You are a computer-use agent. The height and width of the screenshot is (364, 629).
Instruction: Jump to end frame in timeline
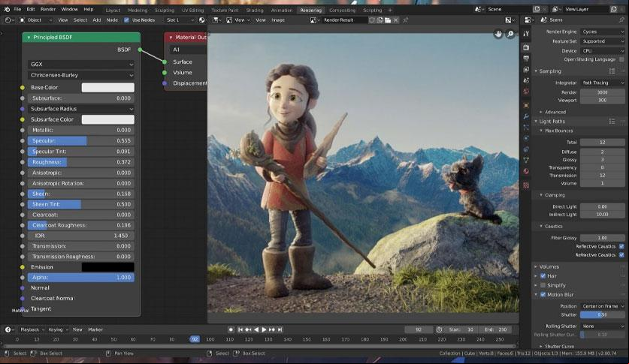pos(280,329)
